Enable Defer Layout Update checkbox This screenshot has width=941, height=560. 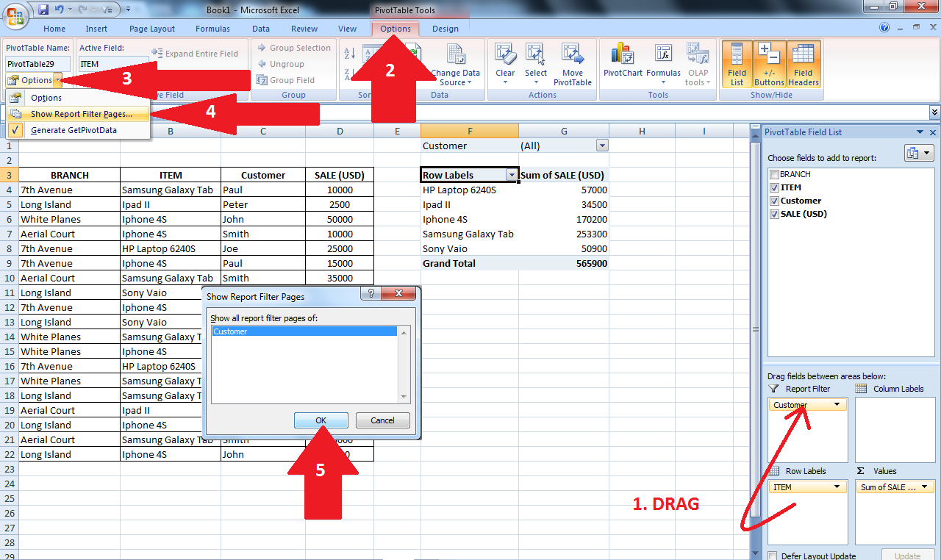click(772, 556)
